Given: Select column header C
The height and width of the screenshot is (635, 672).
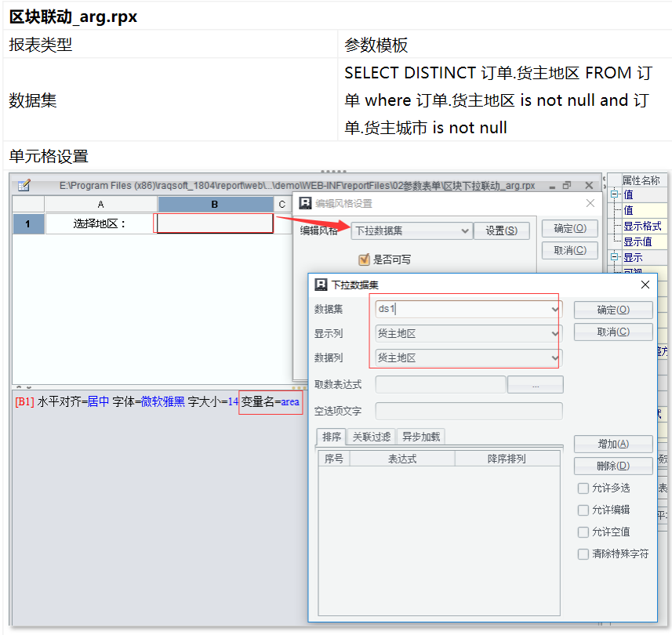Looking at the screenshot, I should 282,205.
